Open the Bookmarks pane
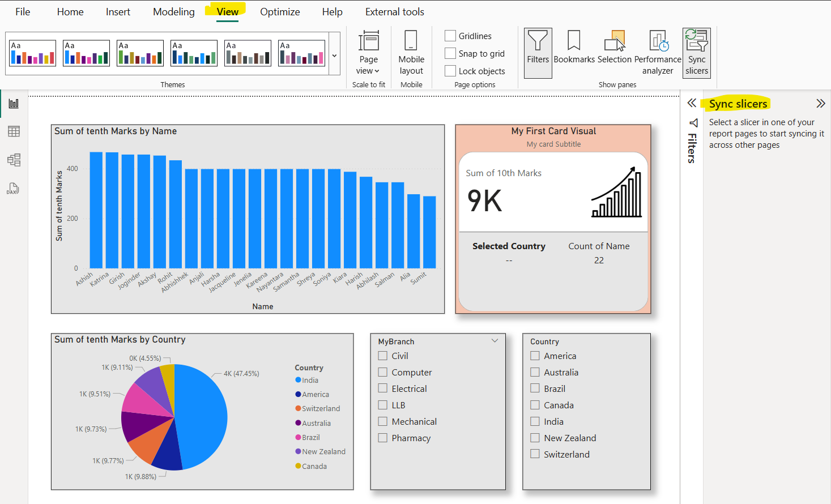This screenshot has width=831, height=504. (574, 51)
